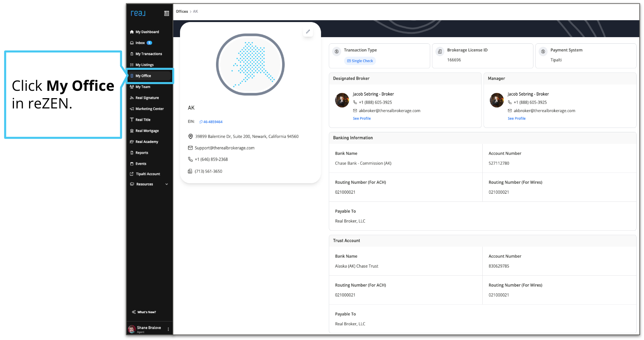Click the Banking Information section header
Viewport: 644px width, 340px height.
[x=483, y=138]
